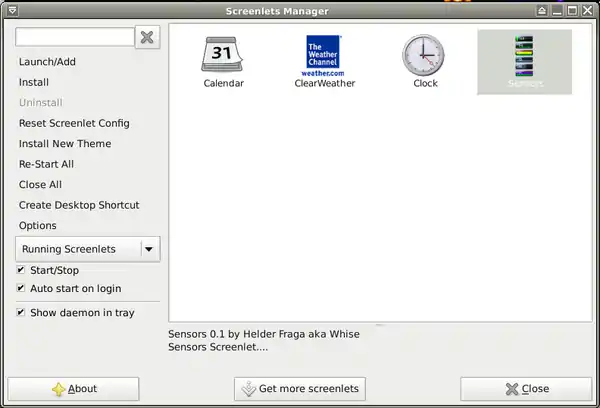Uncheck Show daemon in tray
Image resolution: width=600 pixels, height=408 pixels.
(x=22, y=313)
